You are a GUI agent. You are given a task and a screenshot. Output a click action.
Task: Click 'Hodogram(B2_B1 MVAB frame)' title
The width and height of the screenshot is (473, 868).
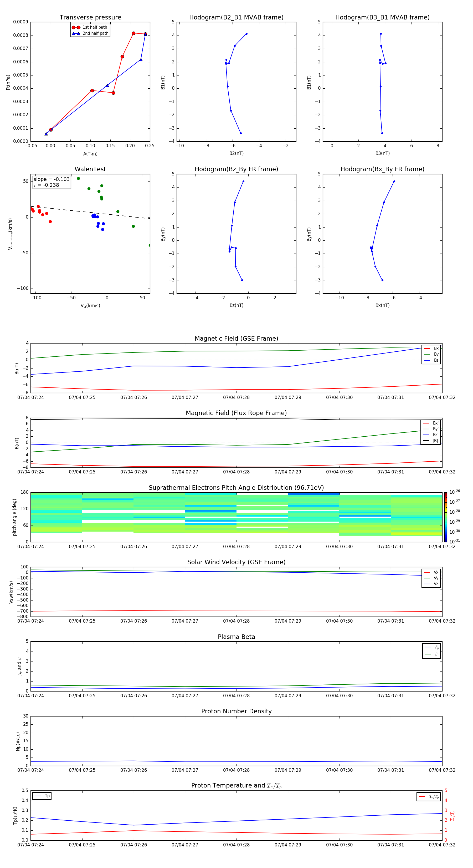point(236,17)
